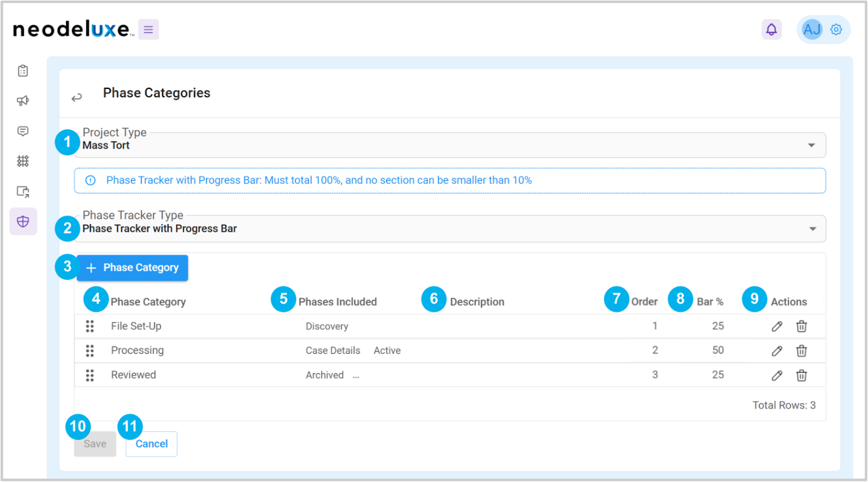Open settings gear beside avatar

pos(836,29)
